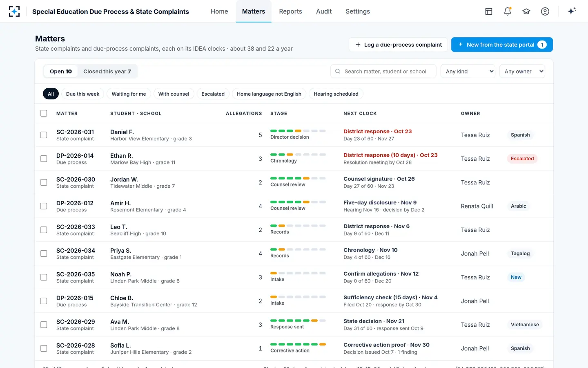Check the row checkbox for DP-2026-014

click(44, 159)
